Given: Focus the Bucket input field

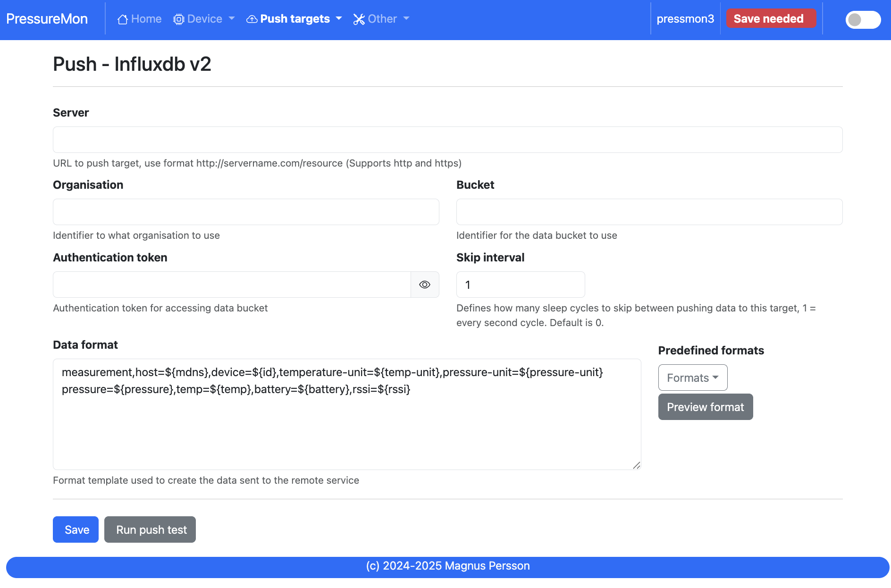Looking at the screenshot, I should [649, 212].
